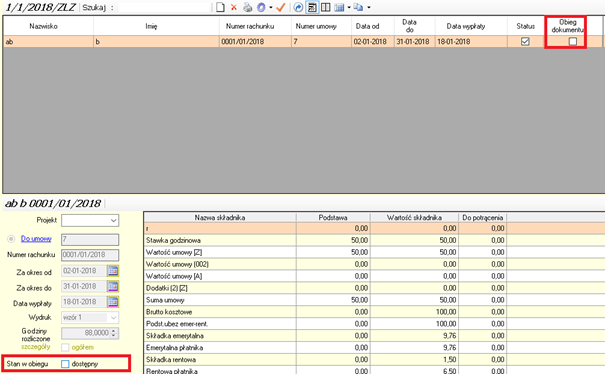Open the calendar icon for Za okres do

coord(113,286)
